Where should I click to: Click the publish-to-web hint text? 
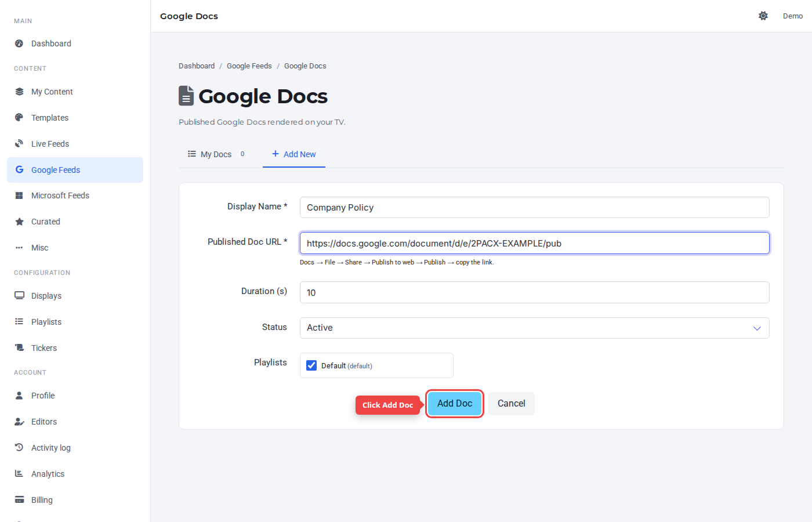(x=397, y=263)
